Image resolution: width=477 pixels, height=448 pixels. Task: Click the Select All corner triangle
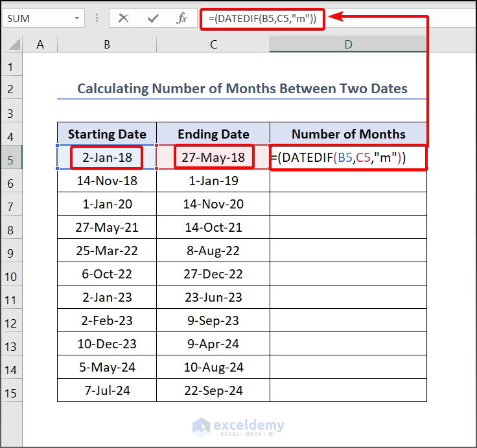coord(14,45)
